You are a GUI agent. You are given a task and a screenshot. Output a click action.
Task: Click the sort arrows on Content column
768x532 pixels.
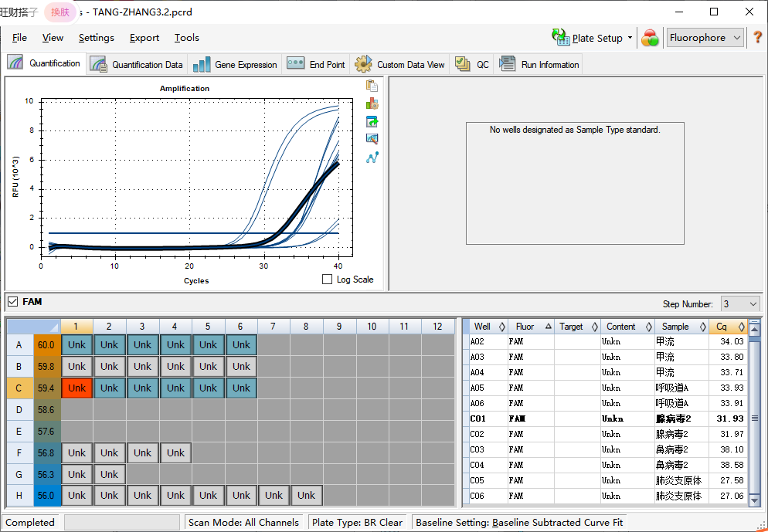648,327
